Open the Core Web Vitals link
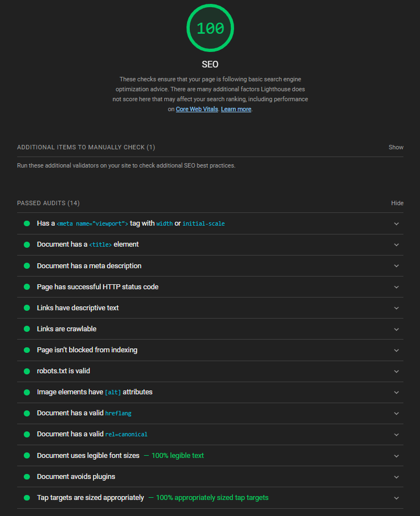420x516 pixels. (197, 109)
